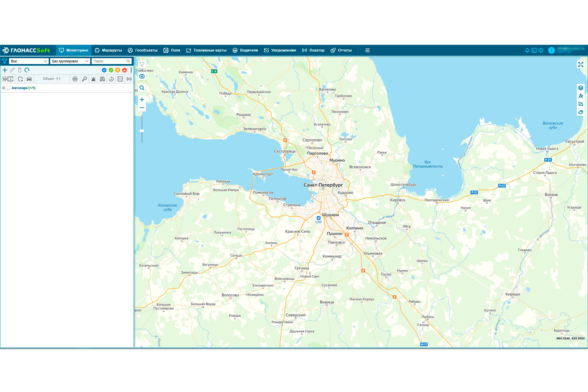The height and width of the screenshot is (392, 588).
Task: Click the coordinates readout N60.5246, E28.9600
Action: click(570, 338)
